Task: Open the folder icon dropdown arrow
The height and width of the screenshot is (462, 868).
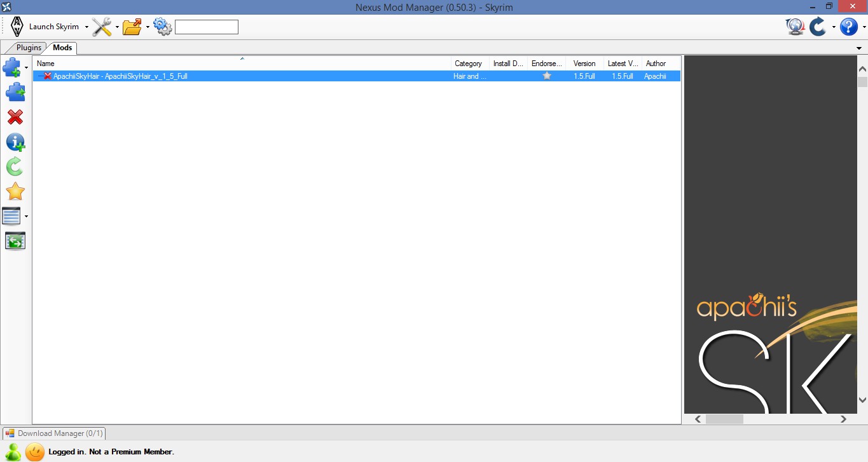Action: 148,27
